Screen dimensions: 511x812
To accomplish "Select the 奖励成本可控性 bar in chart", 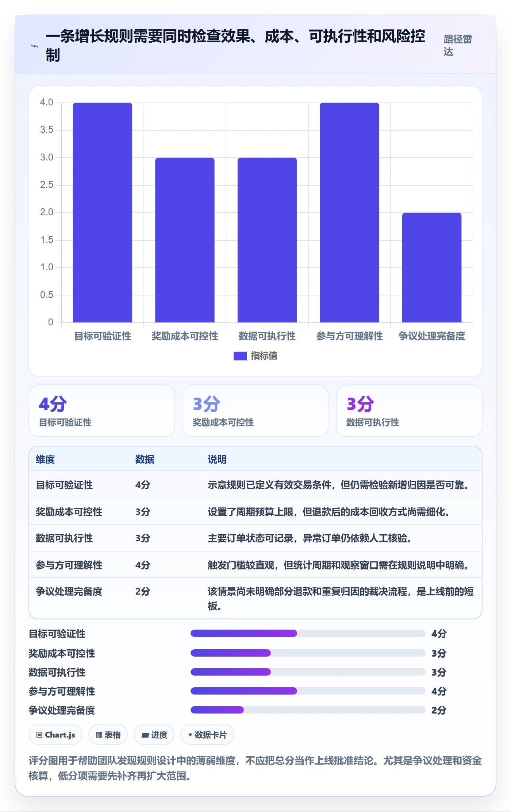I will pyautogui.click(x=185, y=240).
